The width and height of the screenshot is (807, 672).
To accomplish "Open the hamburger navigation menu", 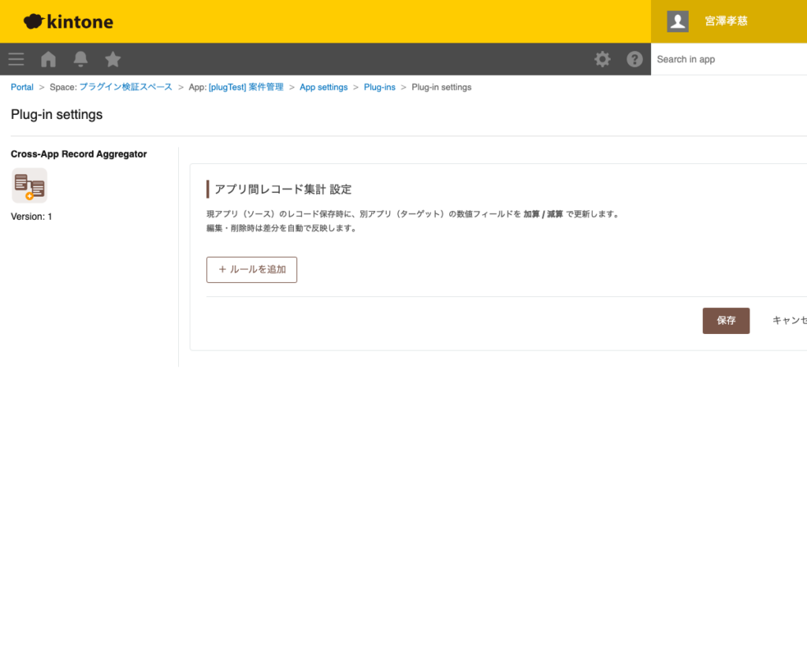I will pyautogui.click(x=16, y=58).
